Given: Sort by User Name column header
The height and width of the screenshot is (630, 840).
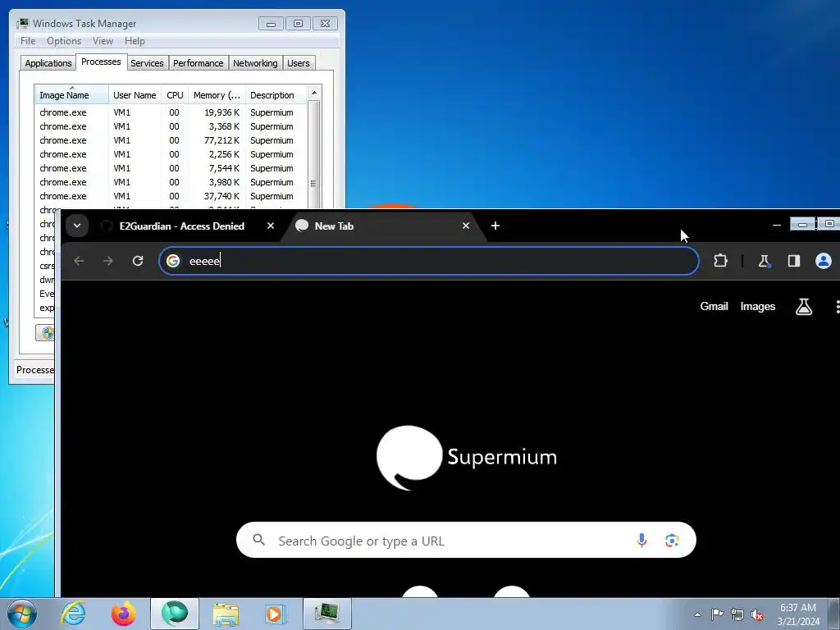Looking at the screenshot, I should tap(135, 95).
